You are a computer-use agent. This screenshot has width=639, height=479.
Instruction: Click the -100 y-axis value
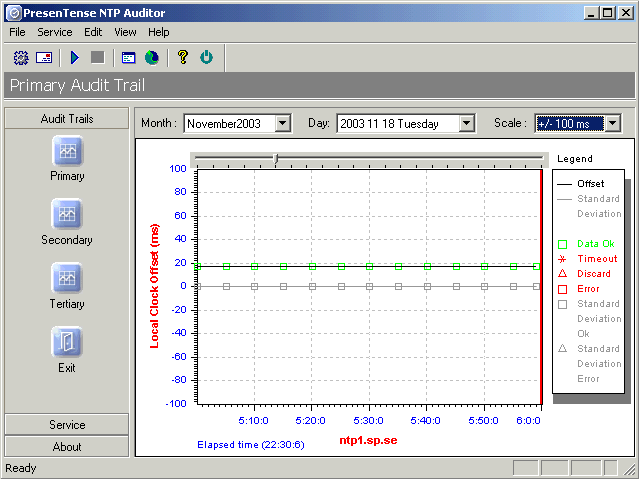pos(176,404)
